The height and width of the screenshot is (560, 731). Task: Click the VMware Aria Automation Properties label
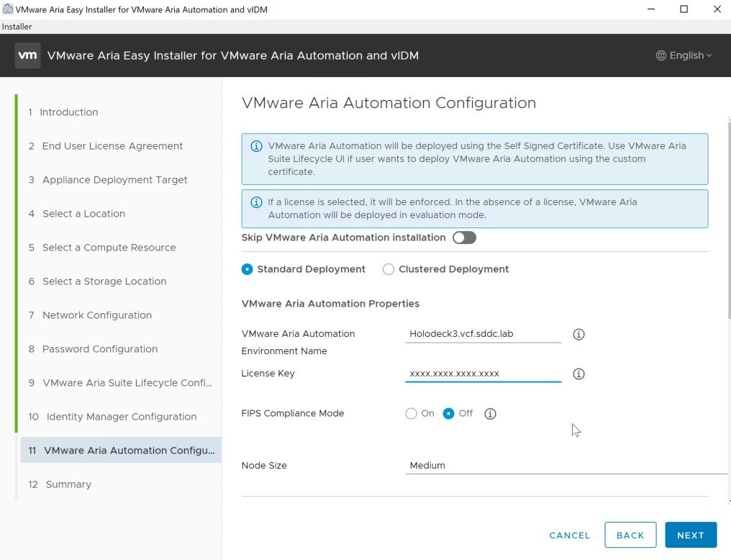(330, 304)
